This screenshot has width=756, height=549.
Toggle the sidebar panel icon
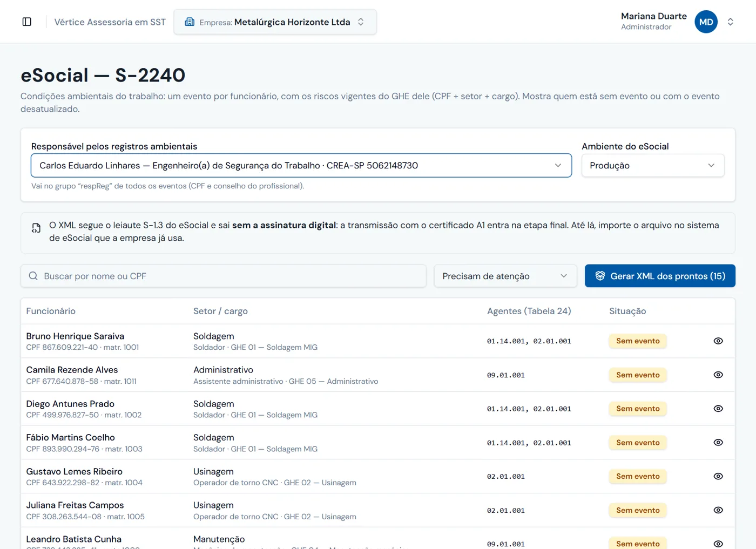click(27, 22)
